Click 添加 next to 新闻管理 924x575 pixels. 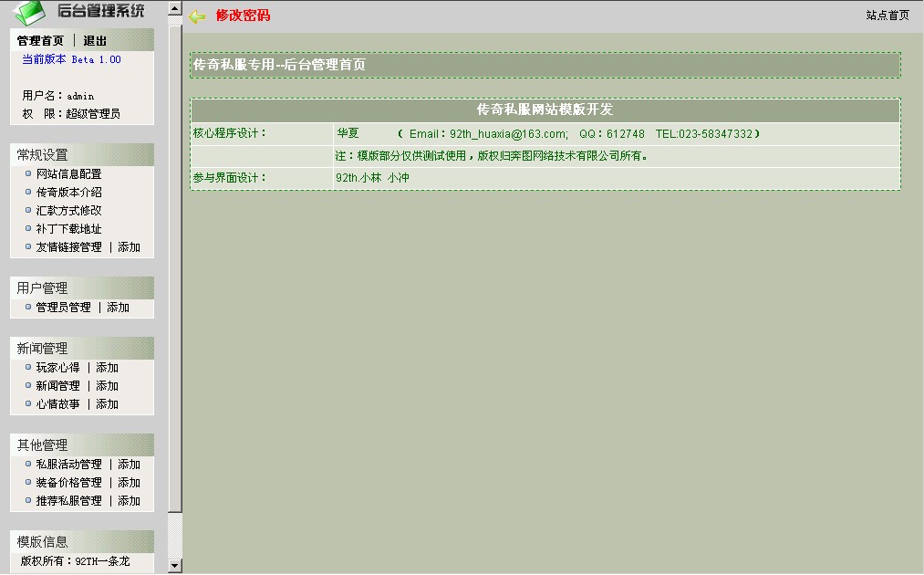coord(108,386)
